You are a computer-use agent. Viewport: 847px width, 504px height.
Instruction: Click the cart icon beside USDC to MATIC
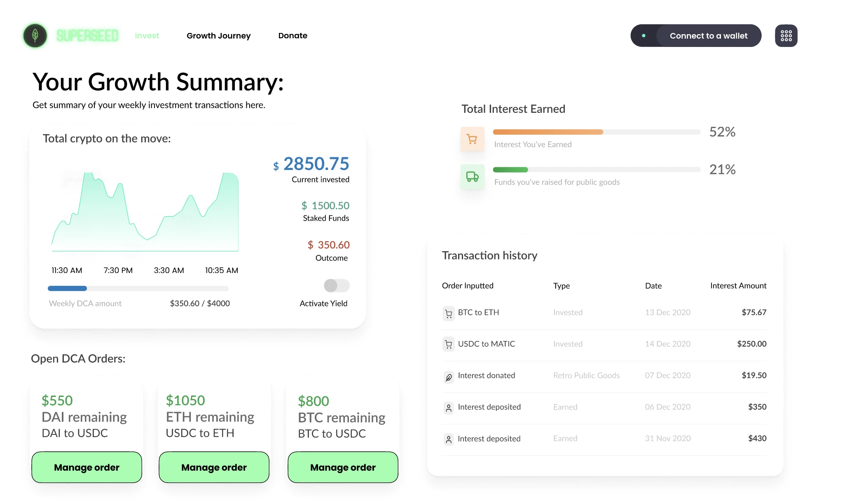pyautogui.click(x=449, y=344)
